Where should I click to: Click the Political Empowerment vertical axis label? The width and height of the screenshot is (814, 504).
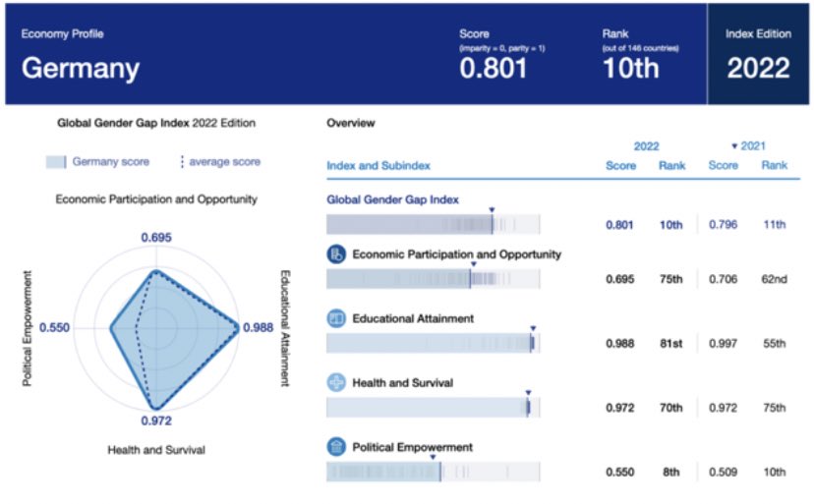coord(27,328)
